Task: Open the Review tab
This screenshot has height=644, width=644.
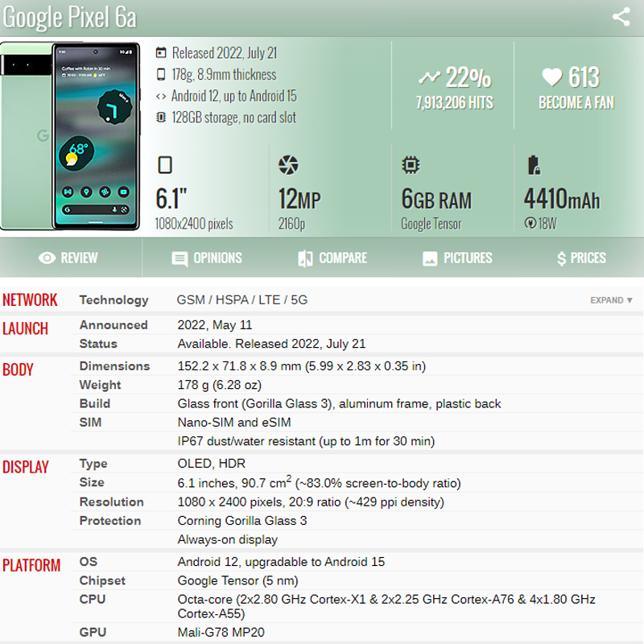Action: 68,258
